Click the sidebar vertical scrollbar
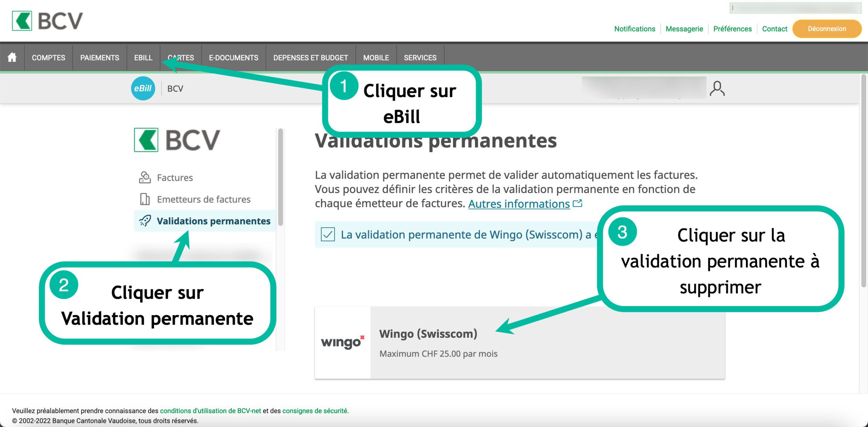868x427 pixels. pos(280,177)
